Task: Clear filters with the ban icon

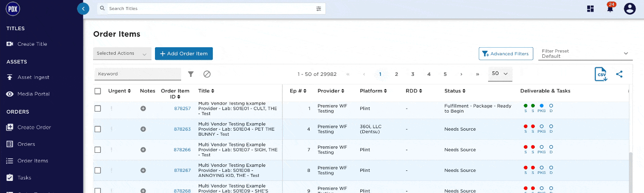Action: click(207, 74)
